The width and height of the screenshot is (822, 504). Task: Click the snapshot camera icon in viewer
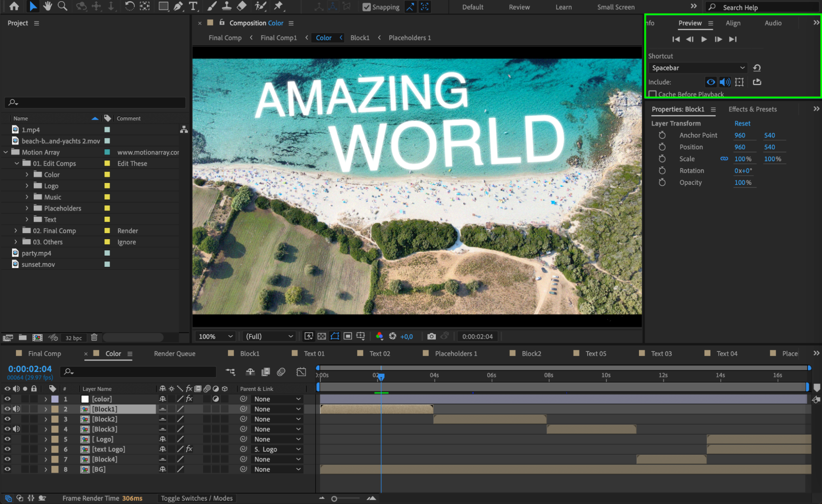tap(431, 336)
